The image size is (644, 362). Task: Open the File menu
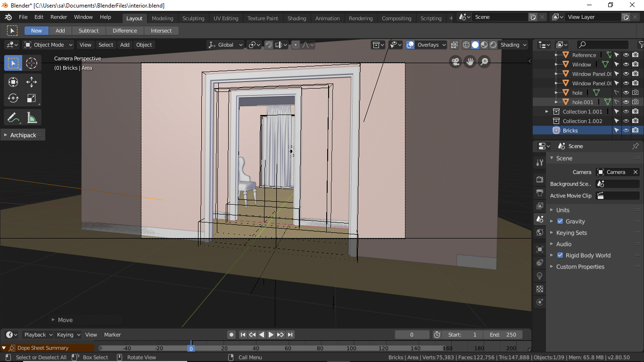(x=23, y=17)
